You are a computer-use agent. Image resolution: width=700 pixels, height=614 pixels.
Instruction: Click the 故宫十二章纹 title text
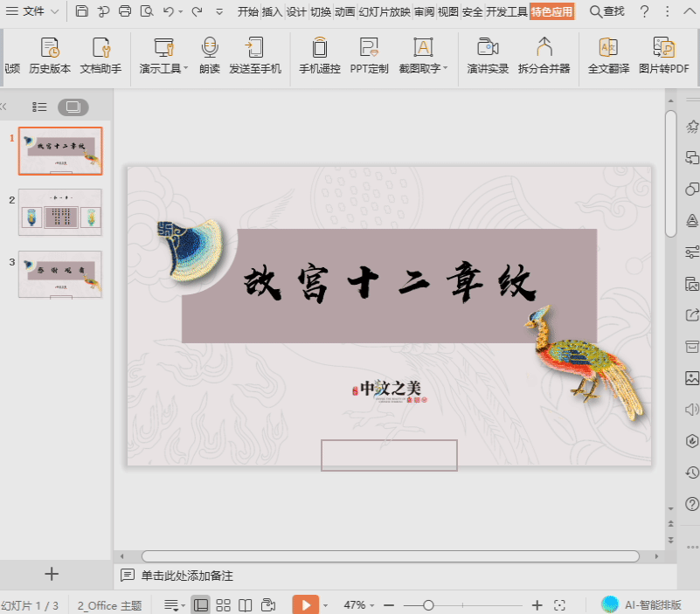coord(390,282)
